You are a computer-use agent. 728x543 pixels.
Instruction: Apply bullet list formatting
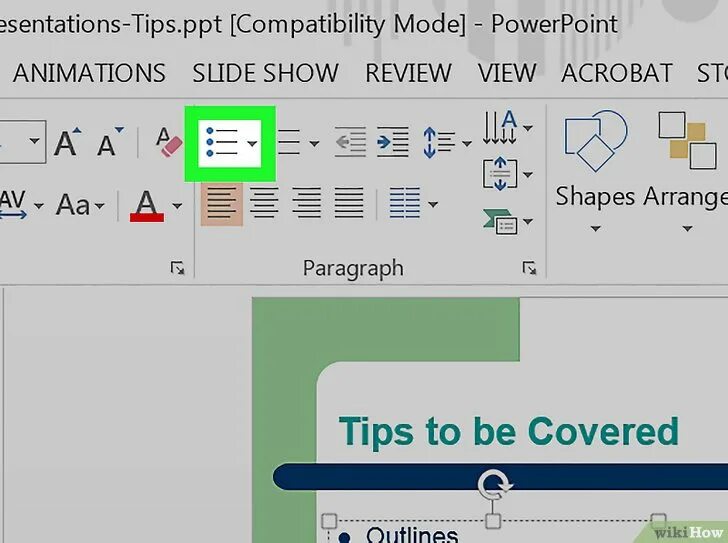click(x=221, y=142)
